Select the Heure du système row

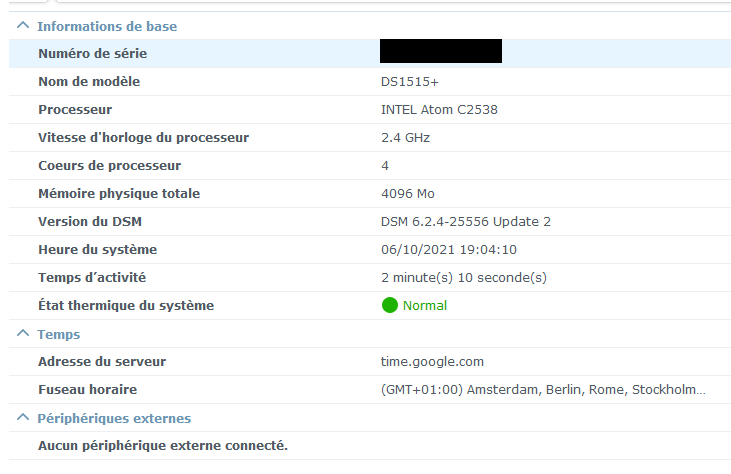click(370, 249)
